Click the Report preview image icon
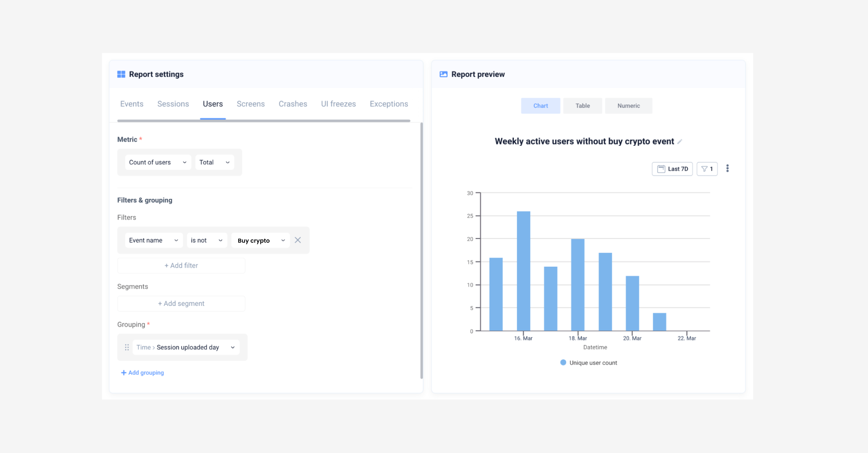This screenshot has width=868, height=453. tap(443, 74)
